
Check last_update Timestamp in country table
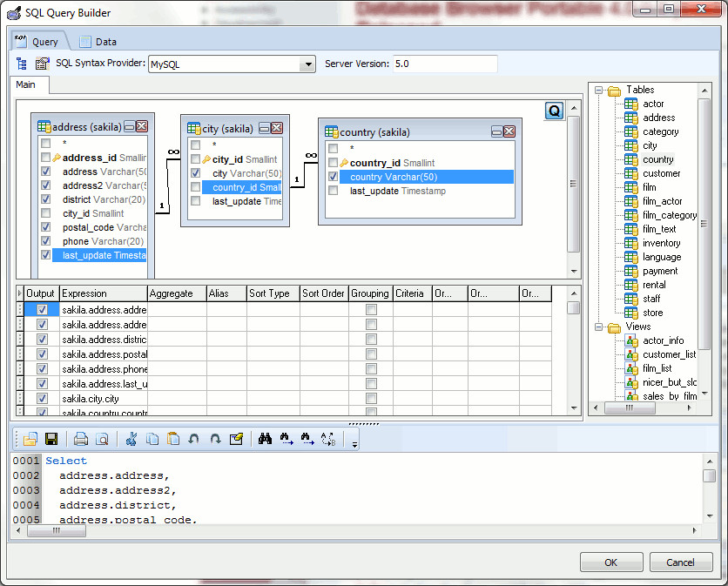tap(333, 191)
